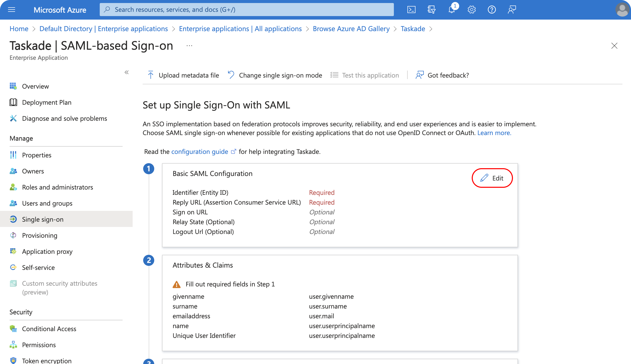The width and height of the screenshot is (631, 364).
Task: Click the user account avatar
Action: click(622, 10)
